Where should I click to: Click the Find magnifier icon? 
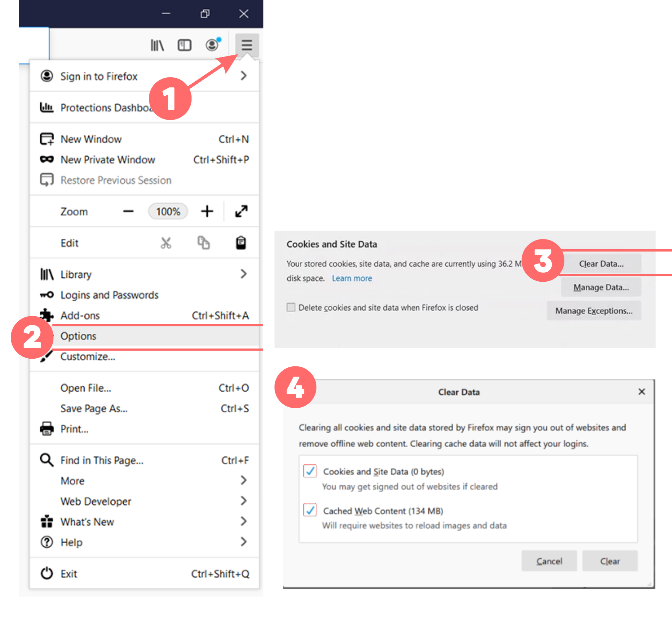[x=47, y=460]
